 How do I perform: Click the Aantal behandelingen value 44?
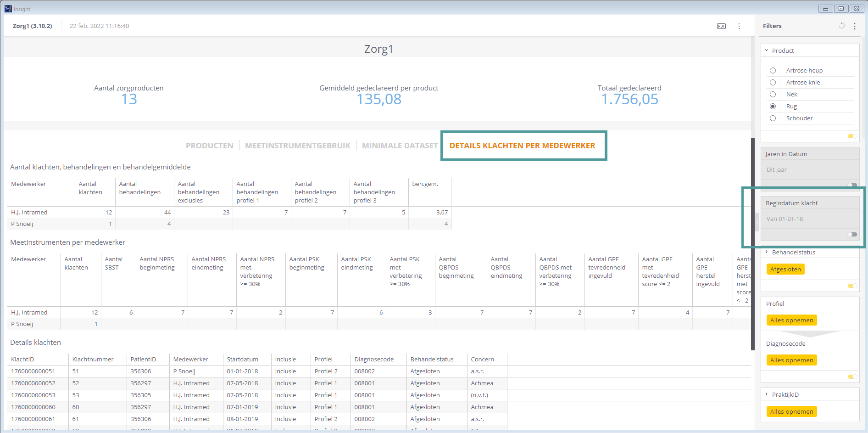point(167,213)
